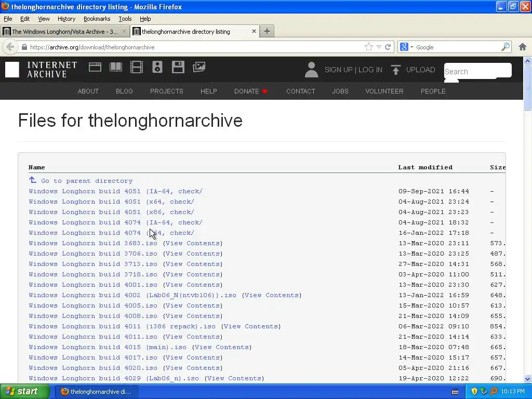Download build 4002 (Lab06_N(ntvbl06)).iso

132,295
